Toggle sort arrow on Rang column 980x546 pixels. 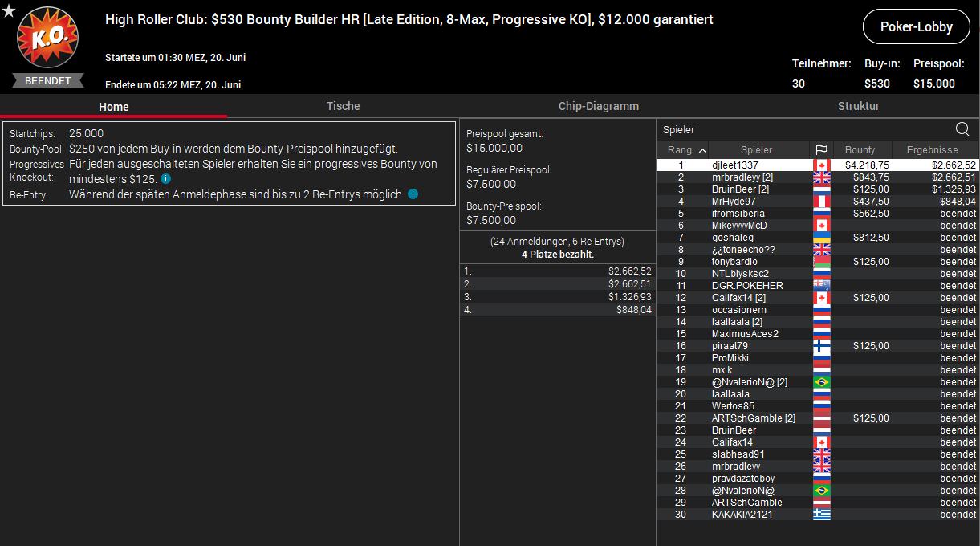point(702,150)
